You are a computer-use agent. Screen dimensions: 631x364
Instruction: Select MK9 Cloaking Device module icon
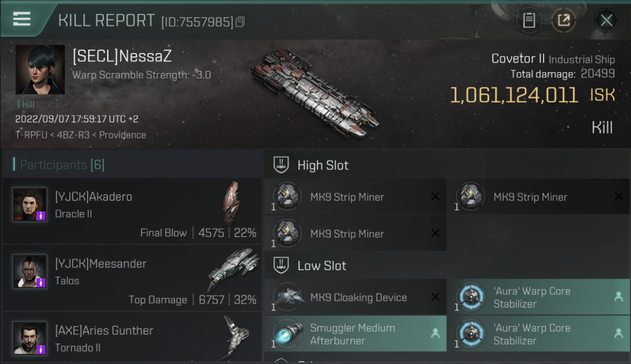pyautogui.click(x=287, y=297)
